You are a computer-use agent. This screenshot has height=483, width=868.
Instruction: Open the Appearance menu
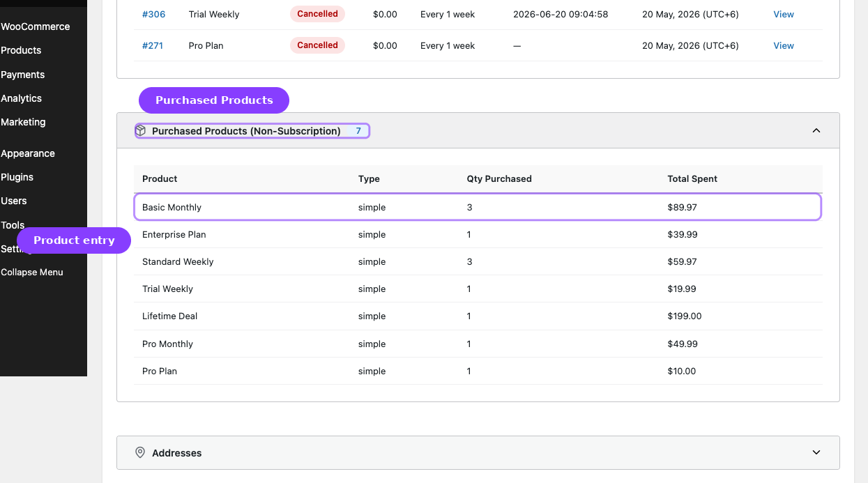tap(28, 153)
